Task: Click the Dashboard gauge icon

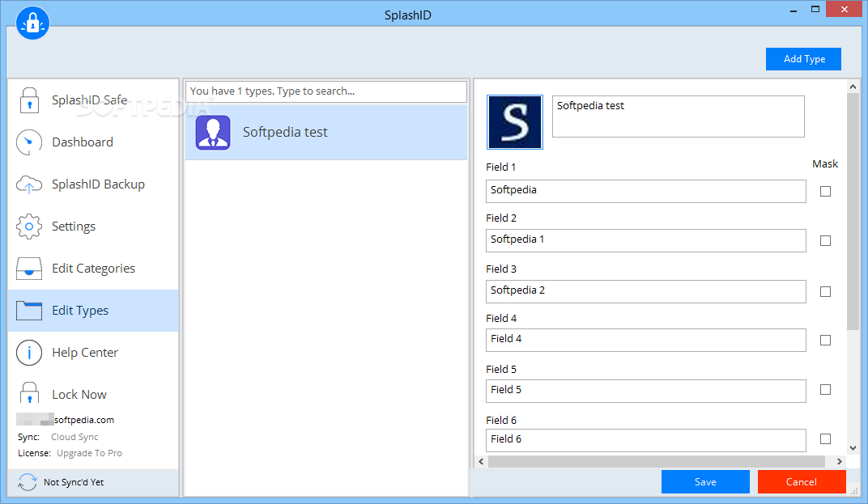Action: [x=29, y=142]
